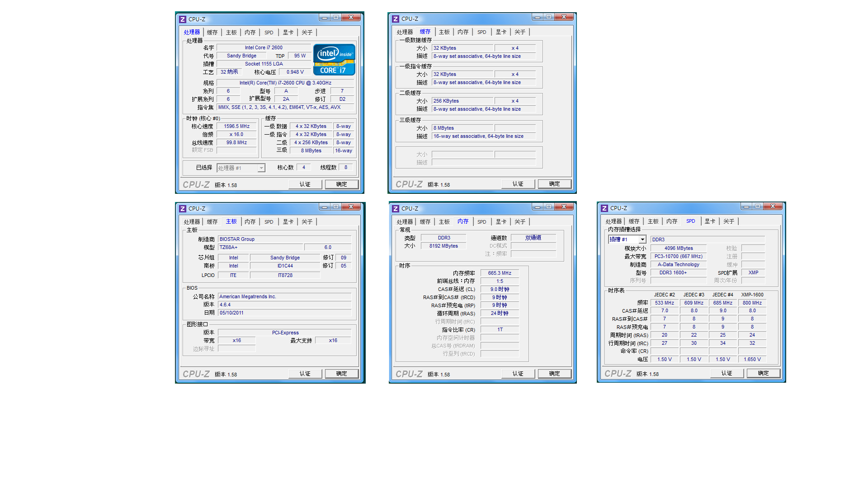Click 确定 button in processor window
Viewport: 868px width, 488px height.
pos(342,184)
